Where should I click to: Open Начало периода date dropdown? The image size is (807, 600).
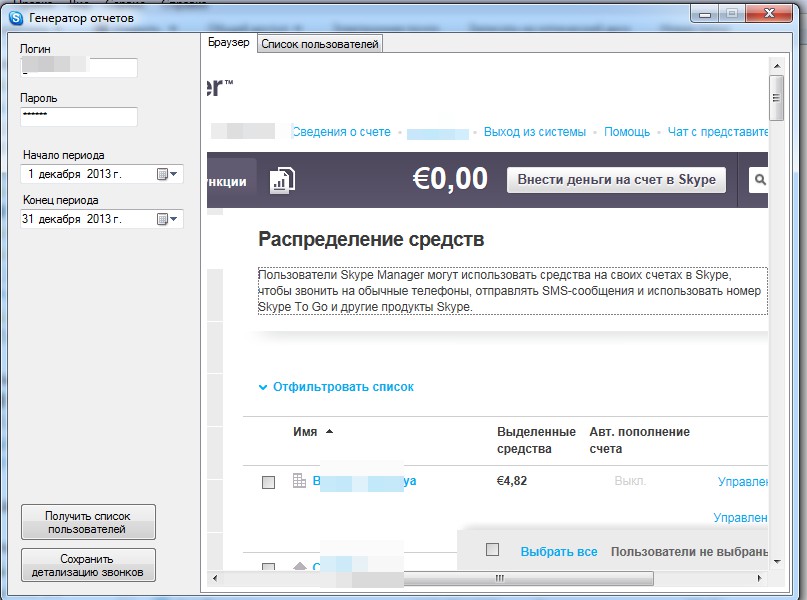click(x=173, y=174)
